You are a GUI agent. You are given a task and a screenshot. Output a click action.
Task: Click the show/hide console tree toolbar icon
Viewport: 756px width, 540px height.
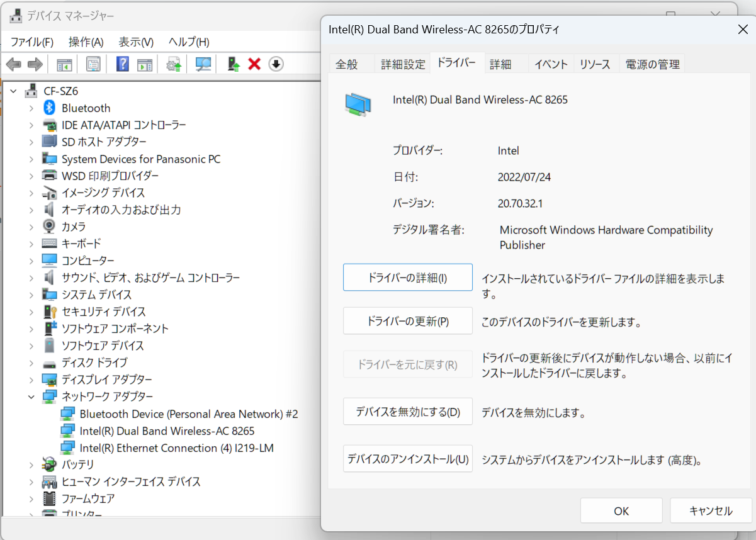(64, 64)
